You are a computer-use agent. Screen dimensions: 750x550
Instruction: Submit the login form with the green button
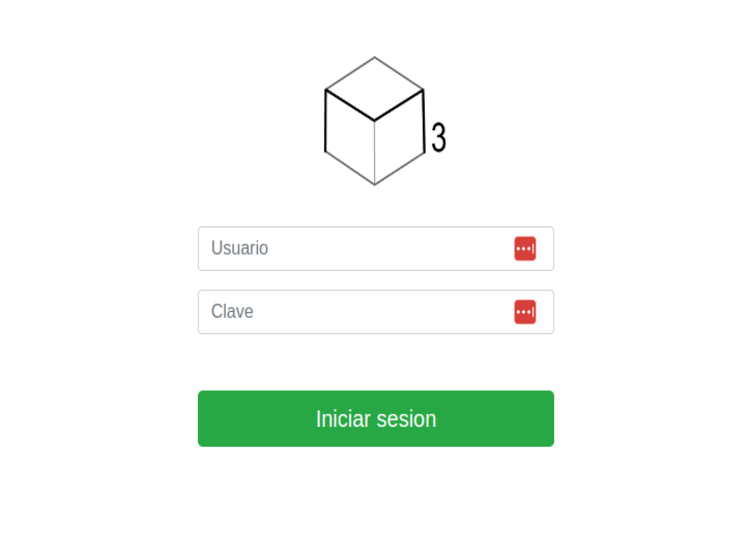[x=376, y=419]
